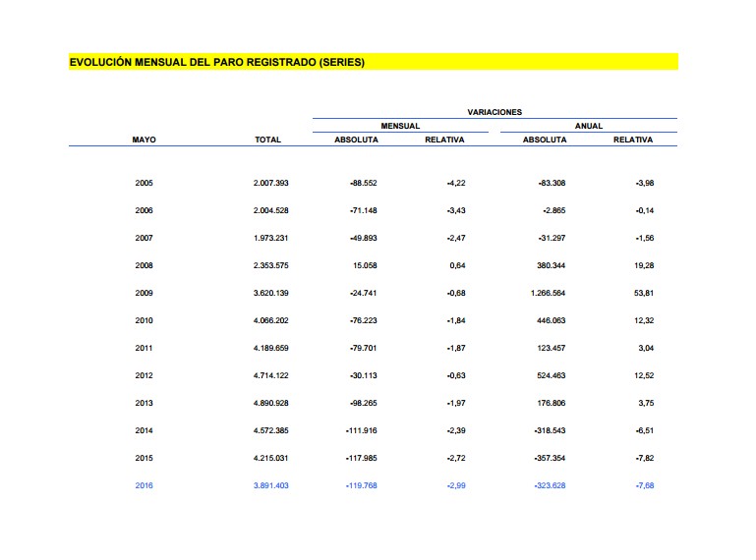
Task: Click the yellow title 'Evolución mensual del paro registrado'
Action: (x=217, y=62)
